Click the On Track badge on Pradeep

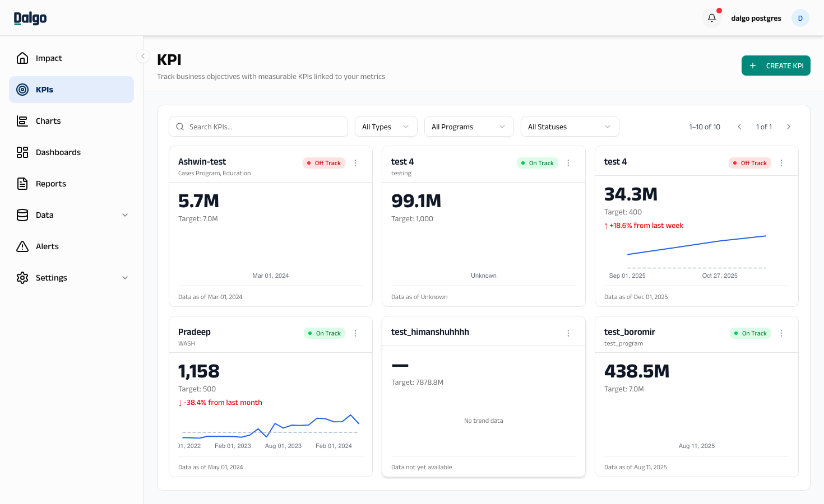[x=325, y=333]
